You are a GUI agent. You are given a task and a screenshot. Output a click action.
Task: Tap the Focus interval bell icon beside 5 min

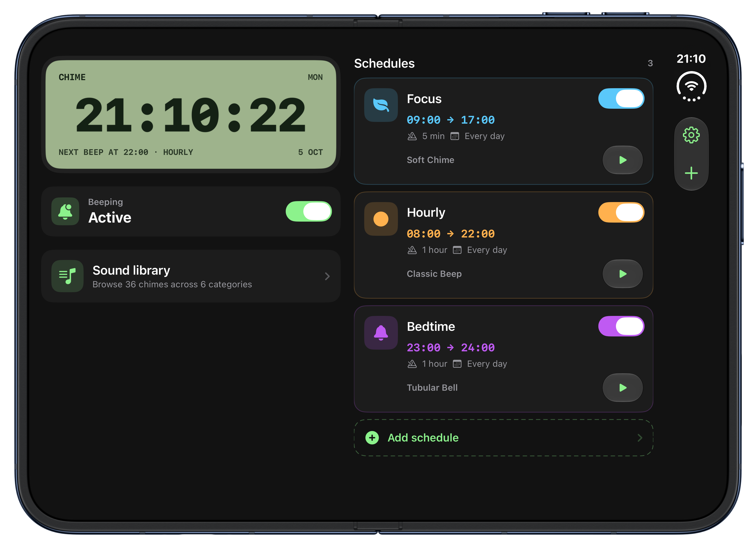point(412,136)
